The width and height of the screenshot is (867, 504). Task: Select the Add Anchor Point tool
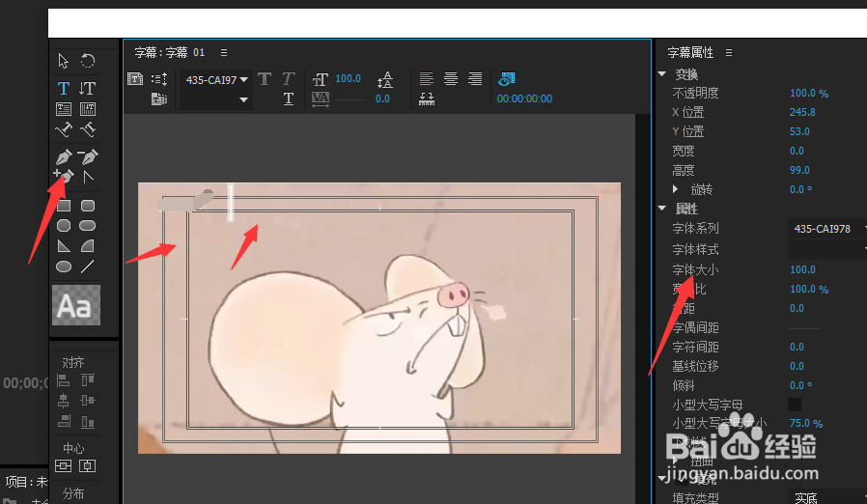tap(64, 177)
